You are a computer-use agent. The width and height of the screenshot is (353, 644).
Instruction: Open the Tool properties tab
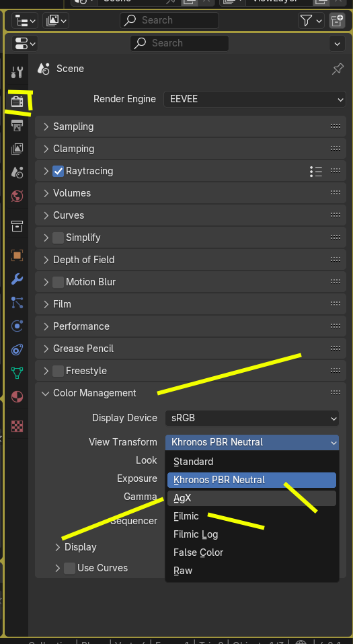pyautogui.click(x=17, y=72)
